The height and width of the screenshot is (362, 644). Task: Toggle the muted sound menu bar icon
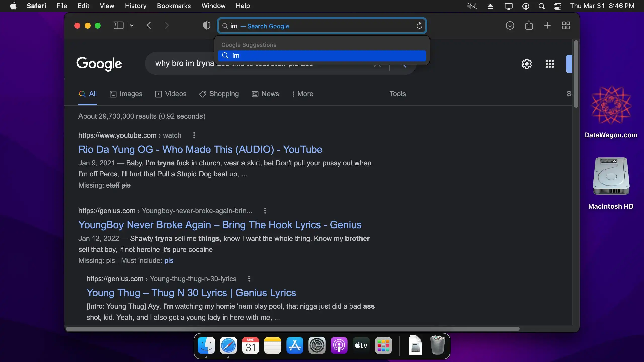472,6
